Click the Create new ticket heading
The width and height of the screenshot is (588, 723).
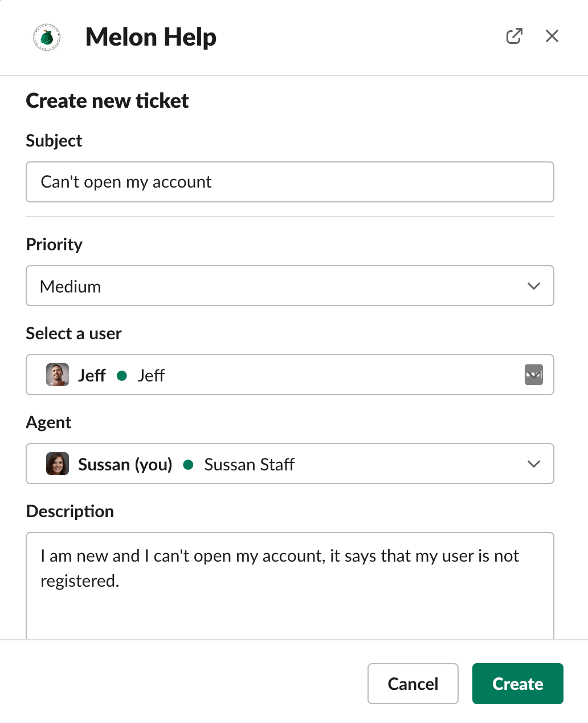tap(108, 101)
